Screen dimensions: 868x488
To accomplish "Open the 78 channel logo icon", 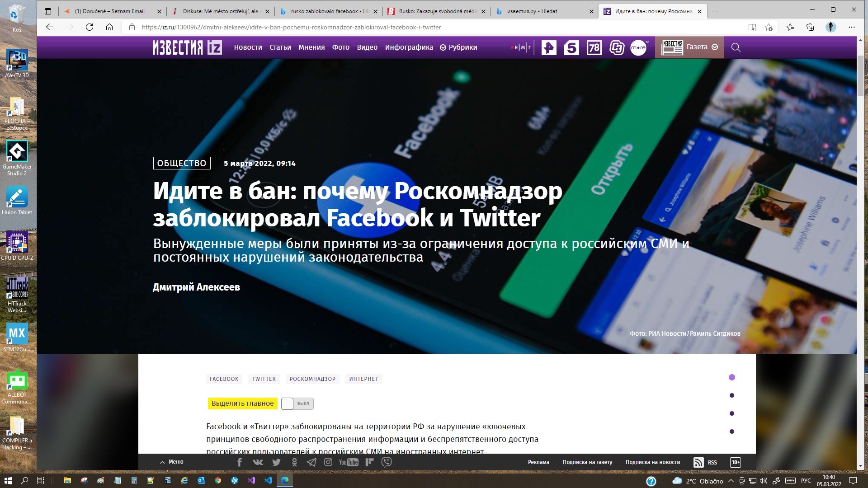I will pos(594,47).
